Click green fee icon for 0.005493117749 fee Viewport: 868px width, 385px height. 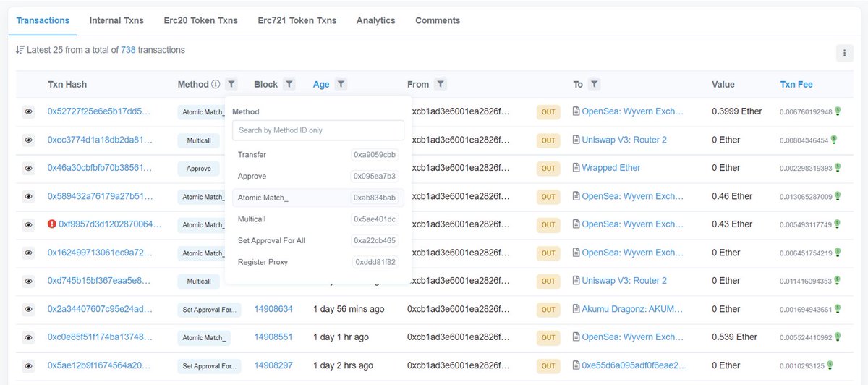(x=838, y=224)
